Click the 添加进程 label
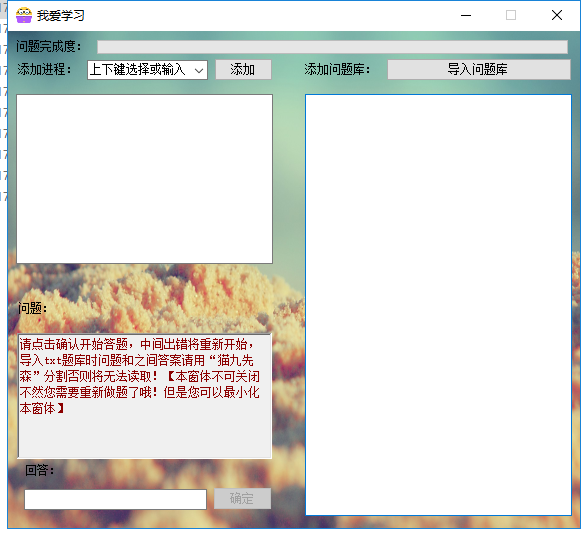Viewport: 588px width, 536px height. pyautogui.click(x=44, y=69)
